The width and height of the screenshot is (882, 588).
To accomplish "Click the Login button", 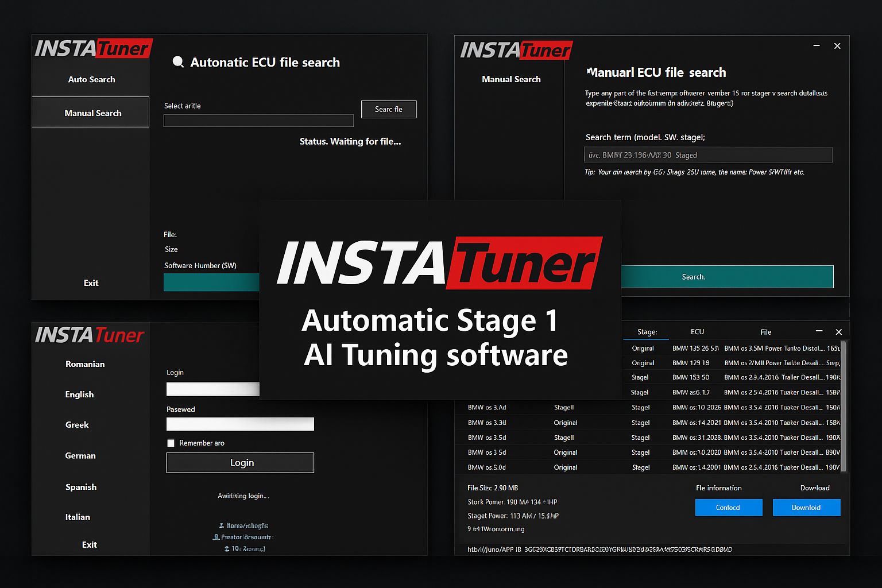I will pyautogui.click(x=240, y=463).
